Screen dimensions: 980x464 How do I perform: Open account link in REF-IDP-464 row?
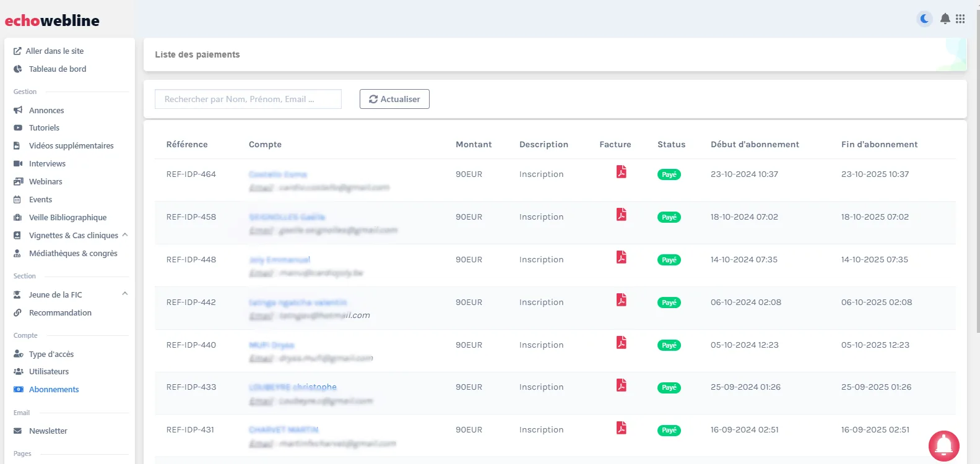(x=278, y=174)
